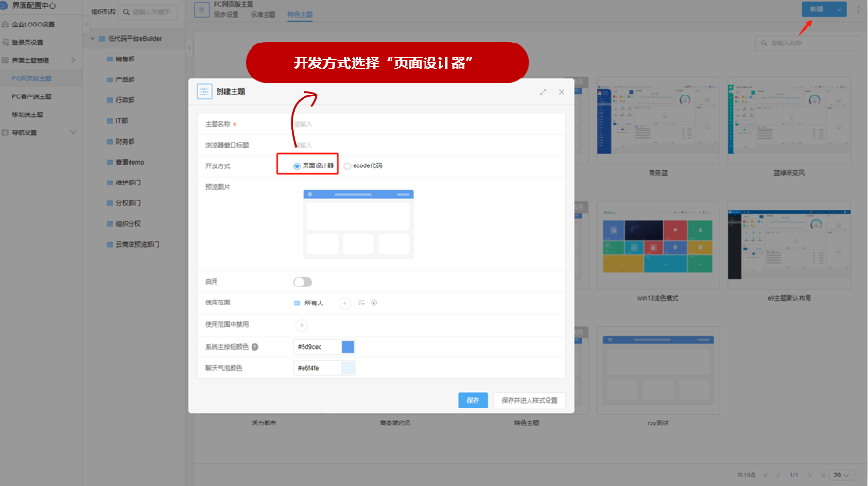Image resolution: width=868 pixels, height=486 pixels.
Task: Open the win10浅色模式 theme thumbnail
Action: (x=658, y=245)
